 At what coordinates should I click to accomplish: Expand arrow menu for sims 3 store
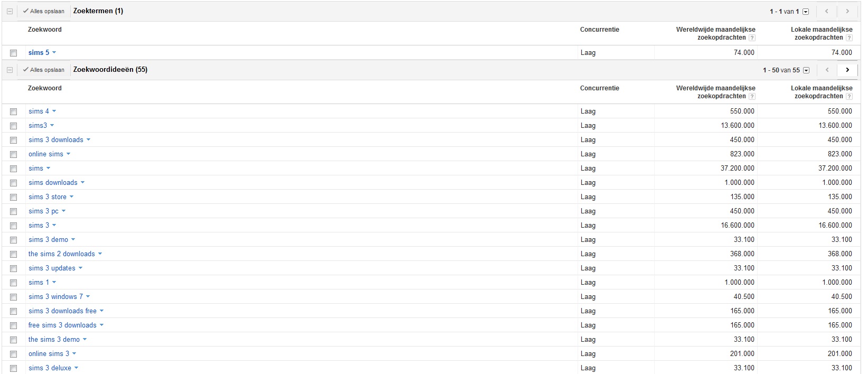[x=71, y=197]
